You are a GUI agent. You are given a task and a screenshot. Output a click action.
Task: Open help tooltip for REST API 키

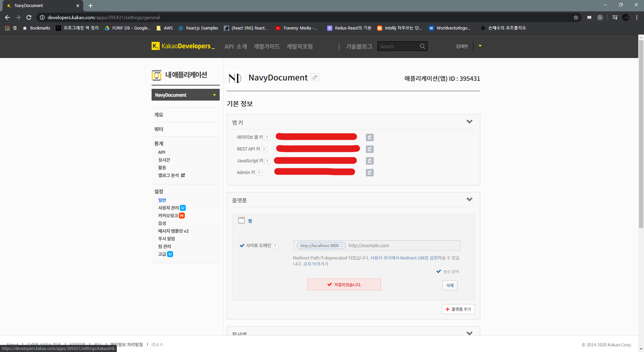(264, 149)
